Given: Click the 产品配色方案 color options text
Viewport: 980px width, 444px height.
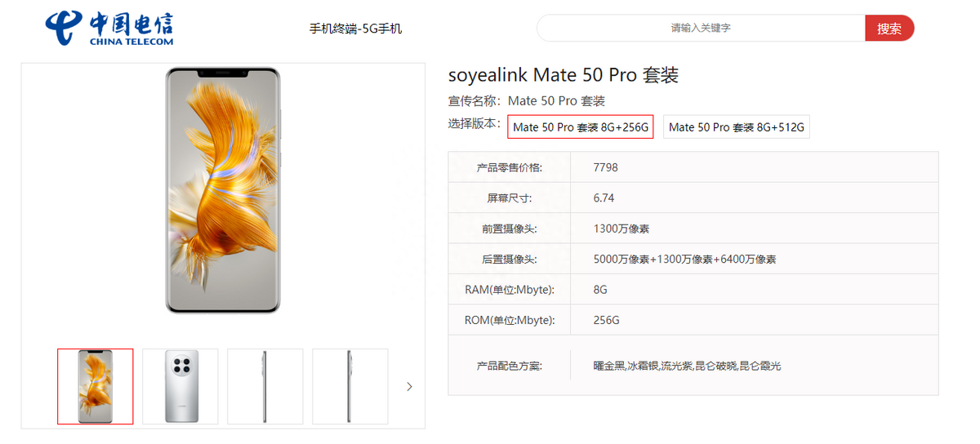Looking at the screenshot, I should 687,366.
